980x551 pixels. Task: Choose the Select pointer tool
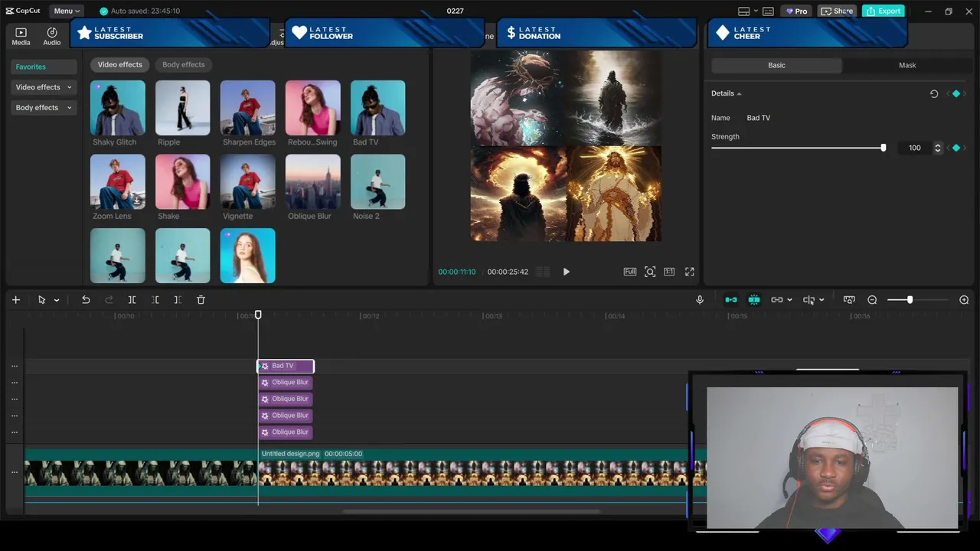click(42, 300)
